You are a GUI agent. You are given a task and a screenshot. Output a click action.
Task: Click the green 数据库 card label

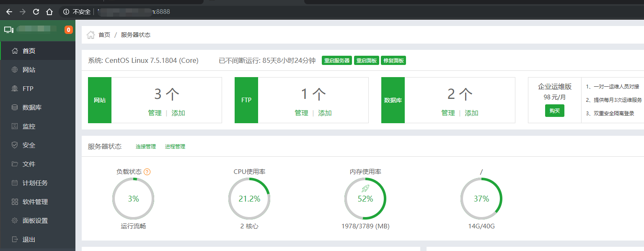coord(393,100)
